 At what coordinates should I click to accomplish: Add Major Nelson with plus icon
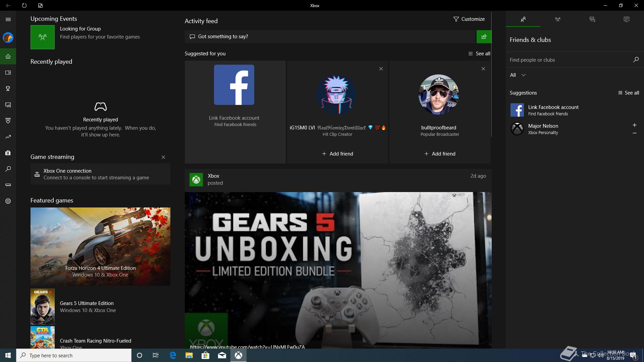point(634,125)
